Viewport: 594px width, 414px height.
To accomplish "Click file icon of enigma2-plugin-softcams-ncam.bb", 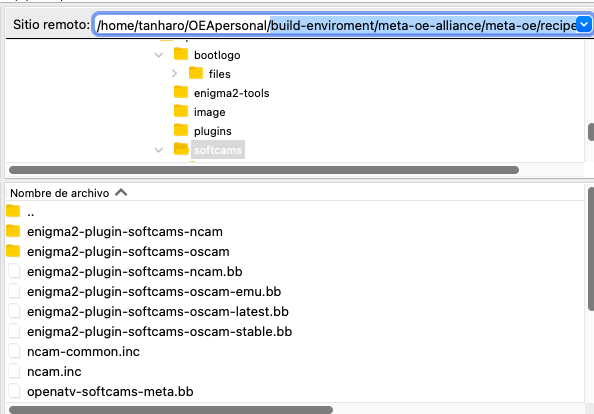I will point(14,271).
